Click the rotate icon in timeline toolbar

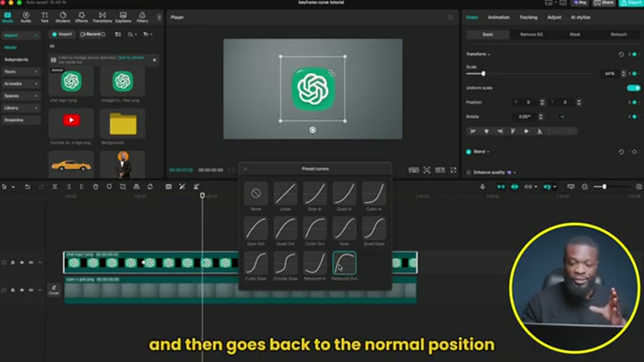pos(150,187)
